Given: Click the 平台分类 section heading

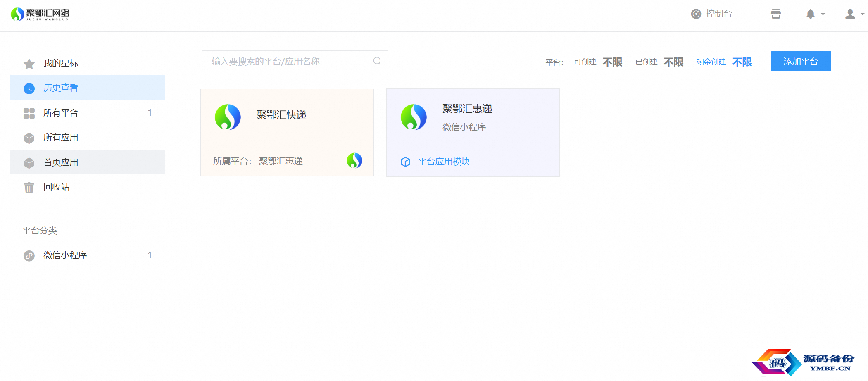Looking at the screenshot, I should coord(40,231).
